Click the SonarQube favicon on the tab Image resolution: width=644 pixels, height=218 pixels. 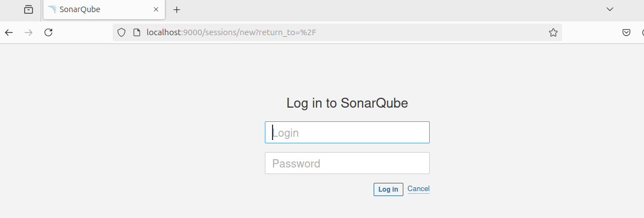[52, 9]
